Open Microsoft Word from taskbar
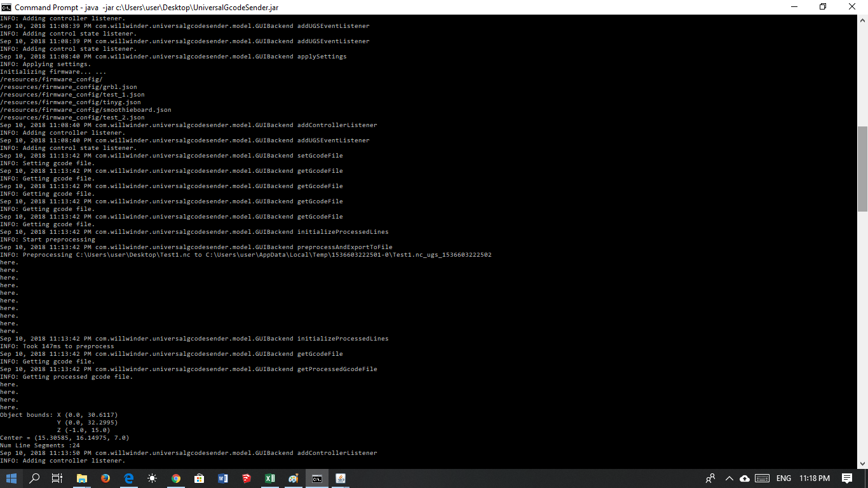The width and height of the screenshot is (868, 488). click(222, 478)
